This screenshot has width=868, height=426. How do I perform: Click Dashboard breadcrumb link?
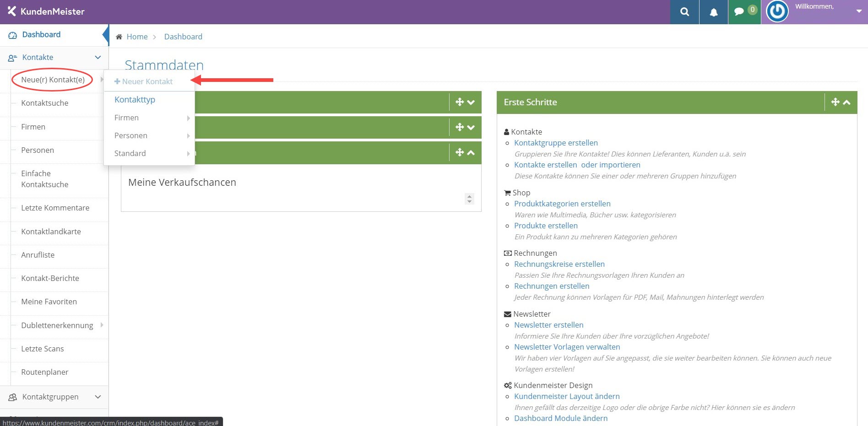pos(183,37)
